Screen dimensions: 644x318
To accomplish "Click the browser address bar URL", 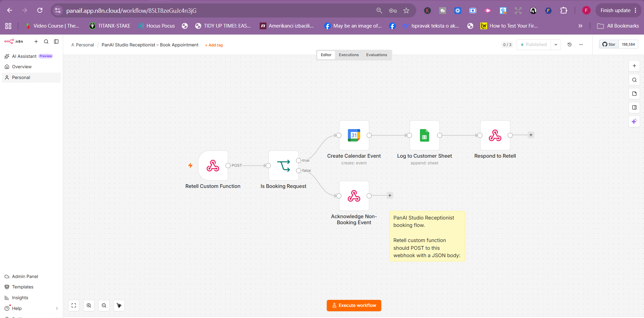I will pyautogui.click(x=131, y=10).
